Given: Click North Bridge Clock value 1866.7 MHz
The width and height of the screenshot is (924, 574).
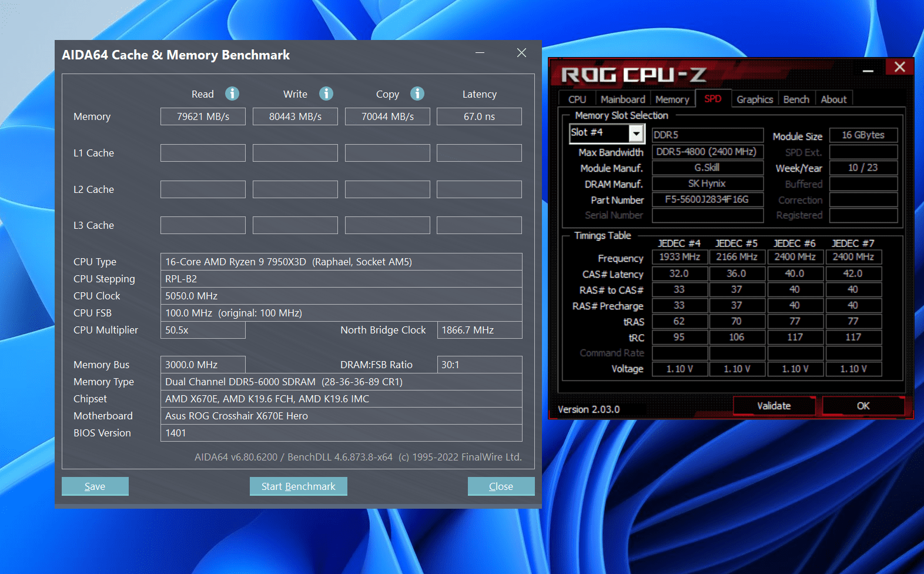Looking at the screenshot, I should pos(480,330).
